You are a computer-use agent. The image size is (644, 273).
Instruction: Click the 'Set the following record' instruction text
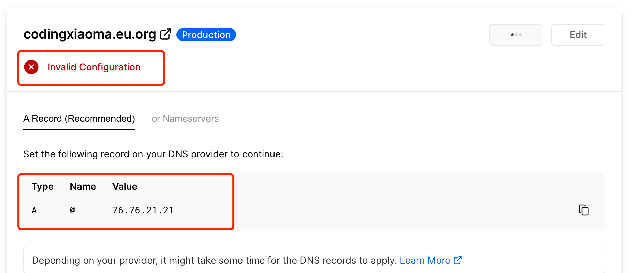[153, 154]
